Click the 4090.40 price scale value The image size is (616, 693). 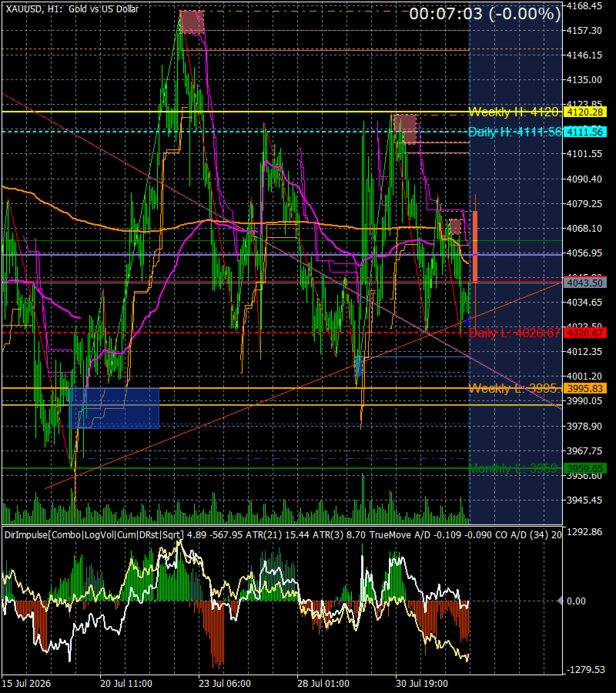coord(584,179)
